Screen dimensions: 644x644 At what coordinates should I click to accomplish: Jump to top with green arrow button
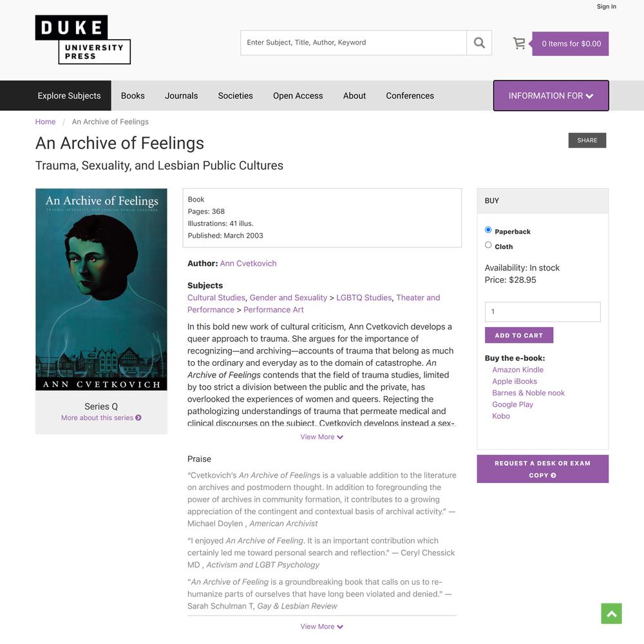coord(611,613)
